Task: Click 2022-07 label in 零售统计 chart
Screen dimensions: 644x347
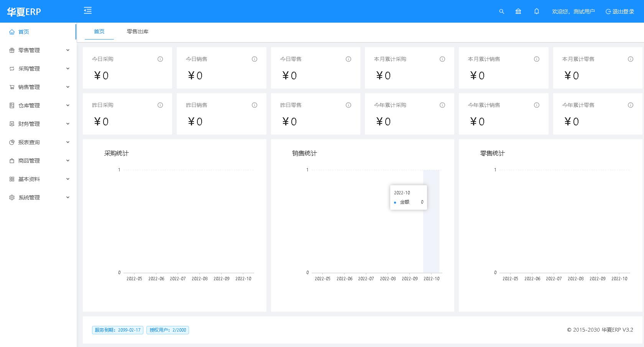Action: (x=554, y=279)
